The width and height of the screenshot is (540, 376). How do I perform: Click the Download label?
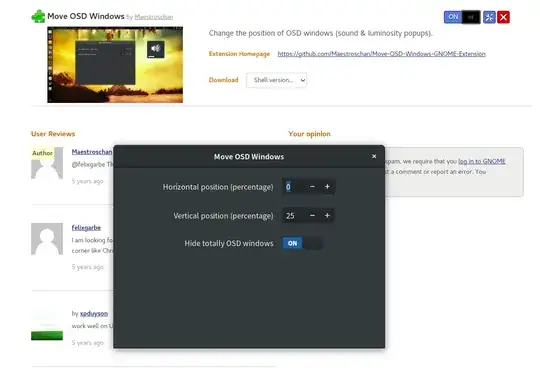point(224,80)
